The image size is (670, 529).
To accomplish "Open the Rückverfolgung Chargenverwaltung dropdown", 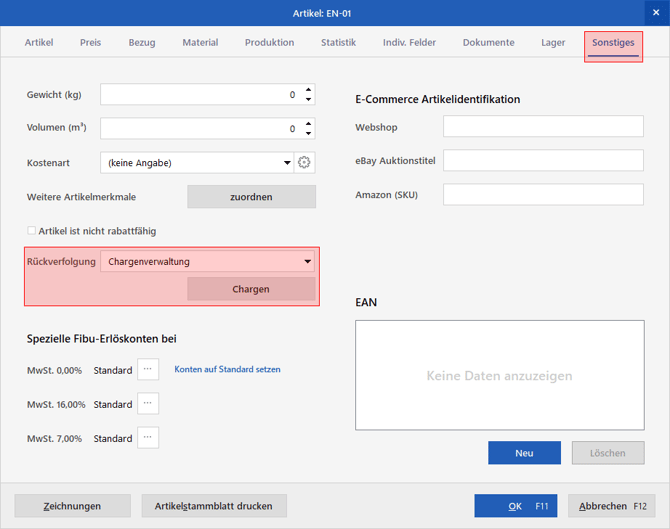I will [208, 261].
